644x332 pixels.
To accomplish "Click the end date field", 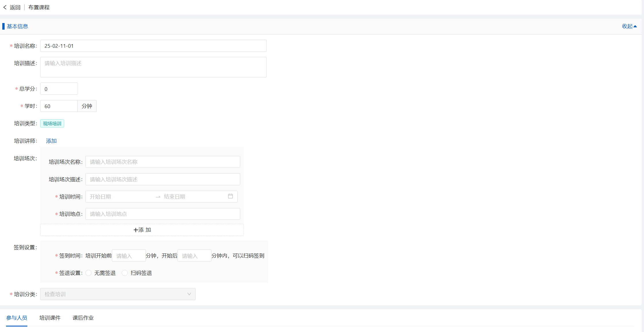I will point(193,197).
